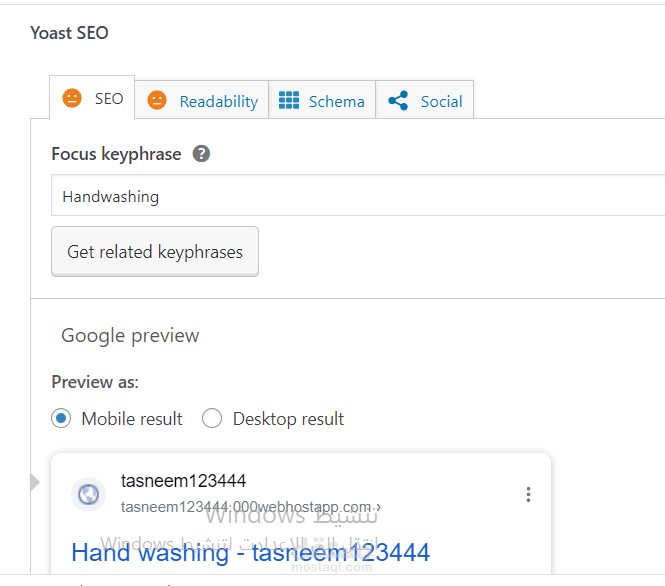Viewport: 665px width, 586px height.
Task: Click the gray caret beside the preview card
Action: pyautogui.click(x=36, y=483)
